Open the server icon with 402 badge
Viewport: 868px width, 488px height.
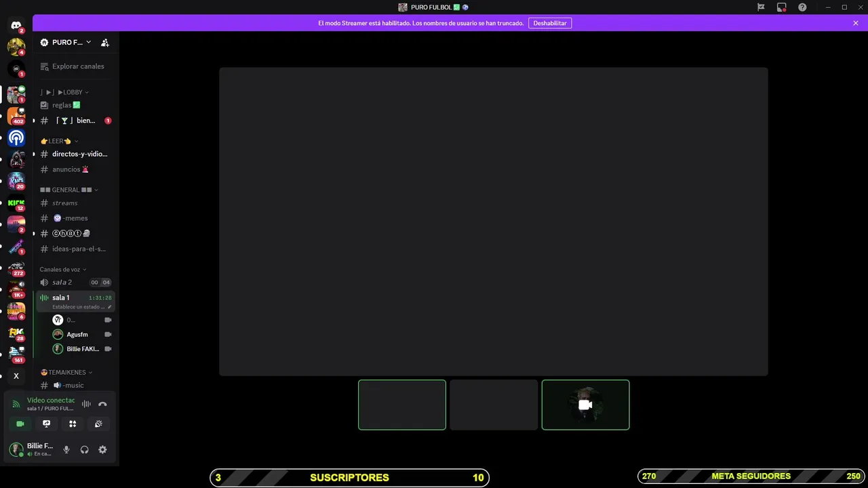[x=16, y=116]
